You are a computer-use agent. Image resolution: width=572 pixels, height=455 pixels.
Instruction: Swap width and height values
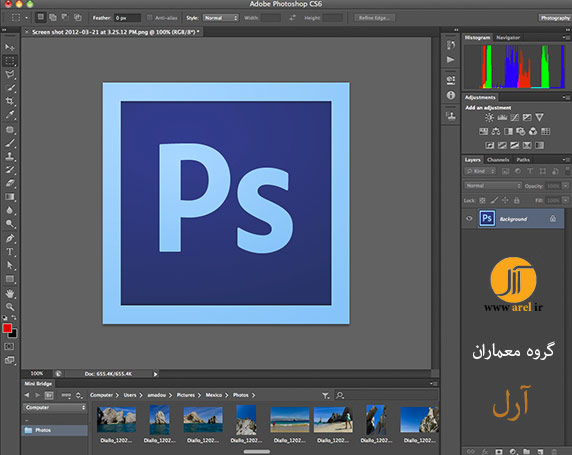pos(293,18)
